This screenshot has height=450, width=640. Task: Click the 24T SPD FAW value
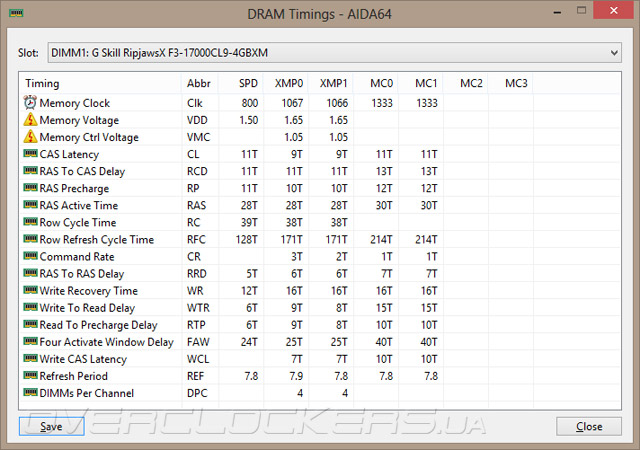pos(249,342)
